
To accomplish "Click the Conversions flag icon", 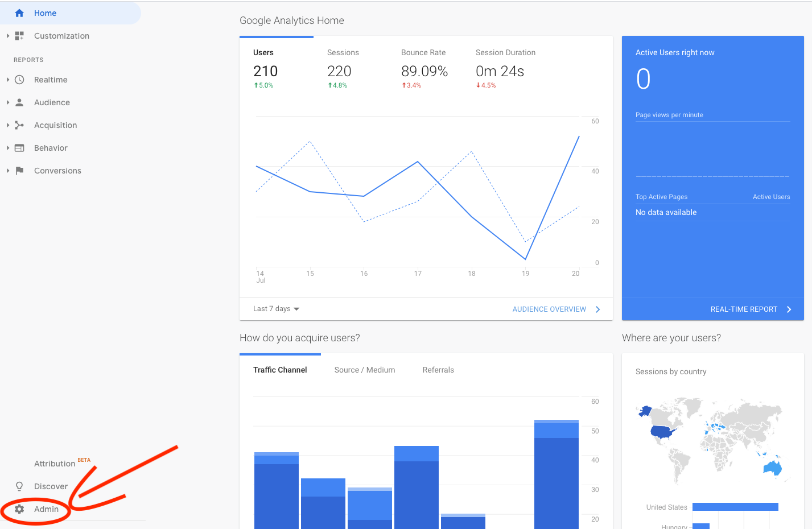I will pos(19,171).
